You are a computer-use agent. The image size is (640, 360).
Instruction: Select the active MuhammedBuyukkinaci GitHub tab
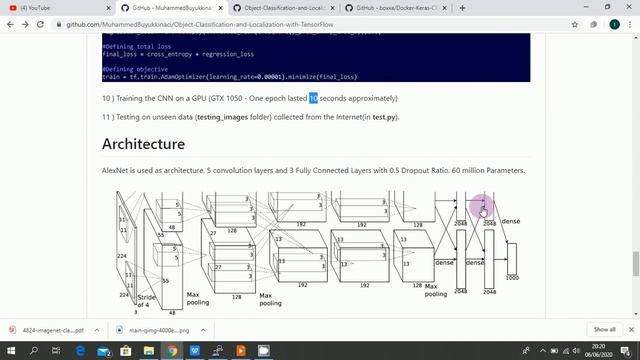(171, 8)
